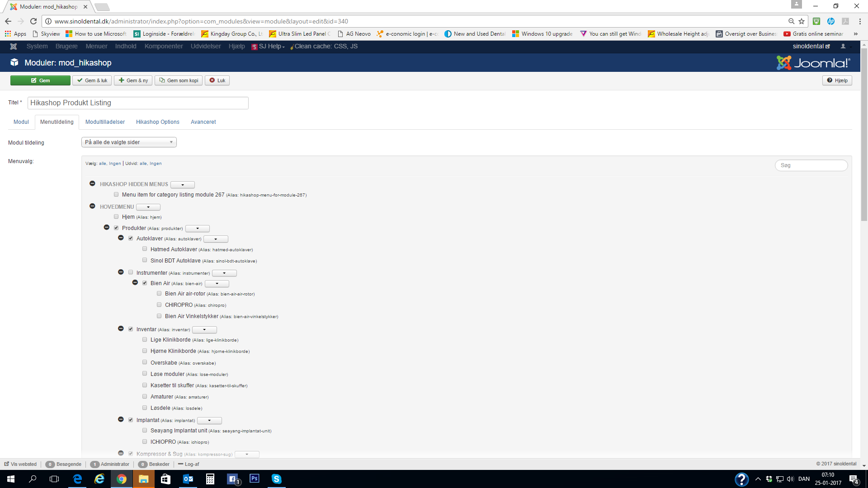This screenshot has height=488, width=868.
Task: Enable the CHIROPRO menu item checkbox
Action: pyautogui.click(x=159, y=305)
